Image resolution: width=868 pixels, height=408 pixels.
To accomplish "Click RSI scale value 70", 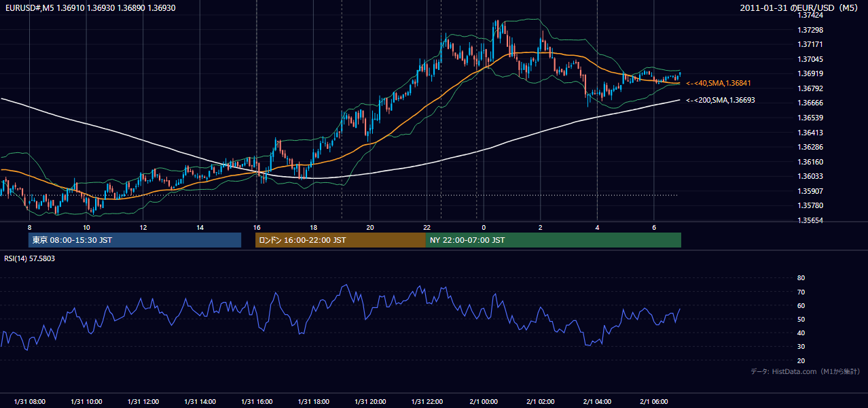I will [801, 292].
